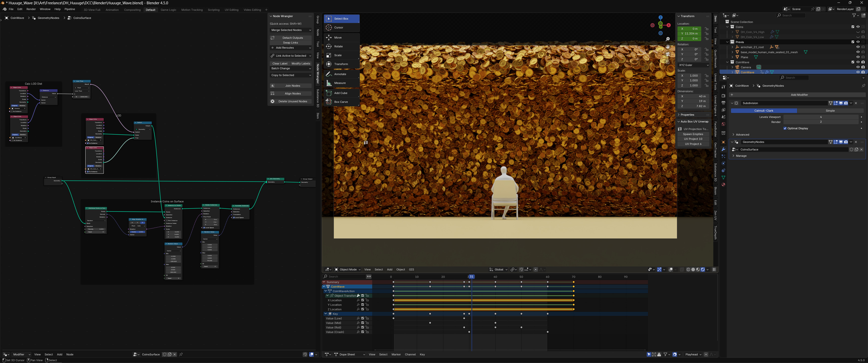Open the Render menu
This screenshot has height=363, width=868.
pyautogui.click(x=31, y=9)
